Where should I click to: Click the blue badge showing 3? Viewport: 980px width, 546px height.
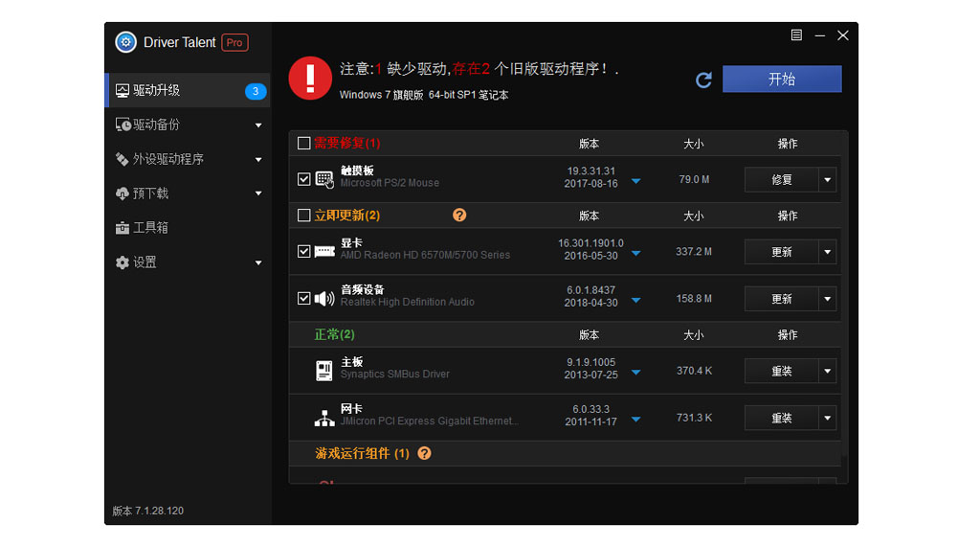[255, 91]
